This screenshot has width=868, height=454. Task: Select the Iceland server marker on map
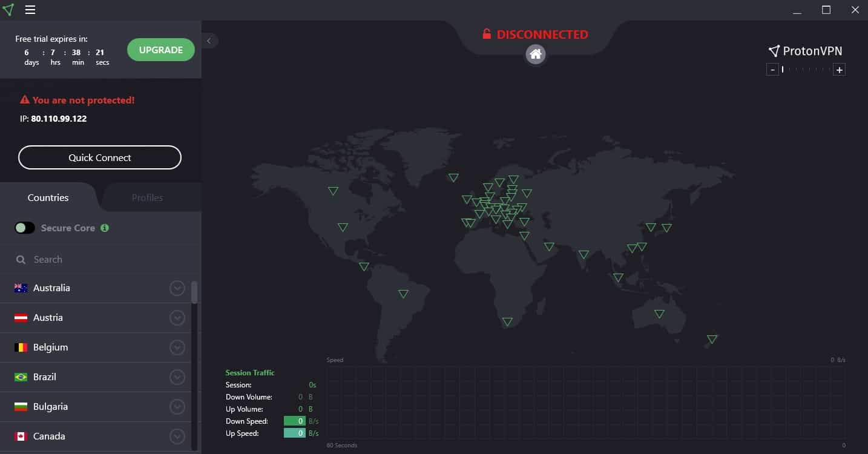click(x=453, y=177)
